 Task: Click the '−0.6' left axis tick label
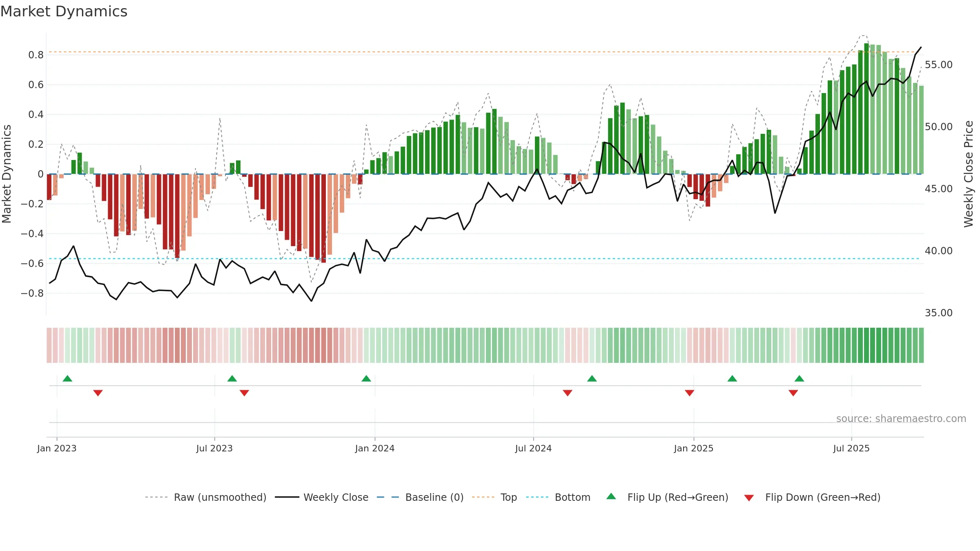[32, 264]
